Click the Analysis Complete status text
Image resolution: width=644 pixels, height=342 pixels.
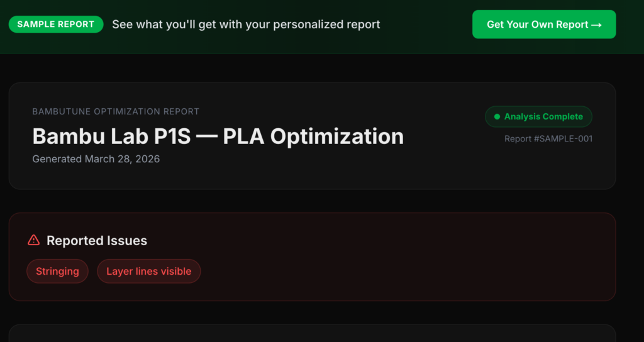[x=543, y=116]
